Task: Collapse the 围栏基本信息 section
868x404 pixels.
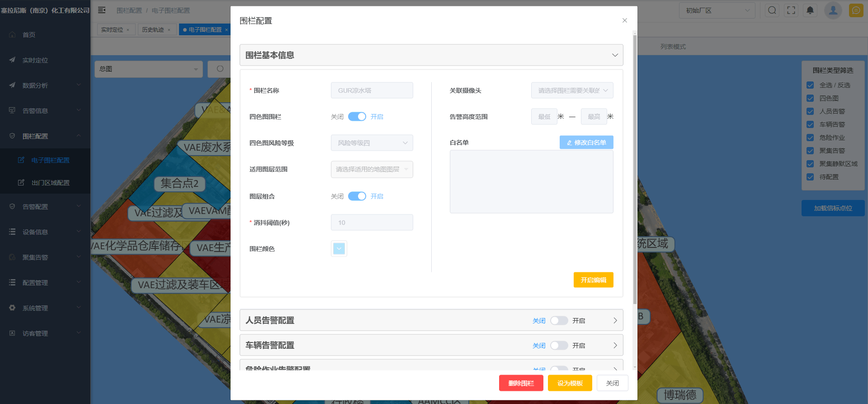Action: coord(615,55)
